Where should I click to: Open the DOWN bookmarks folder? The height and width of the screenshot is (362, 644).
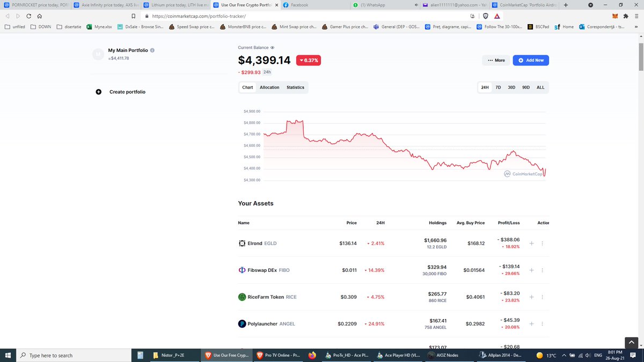pyautogui.click(x=41, y=26)
